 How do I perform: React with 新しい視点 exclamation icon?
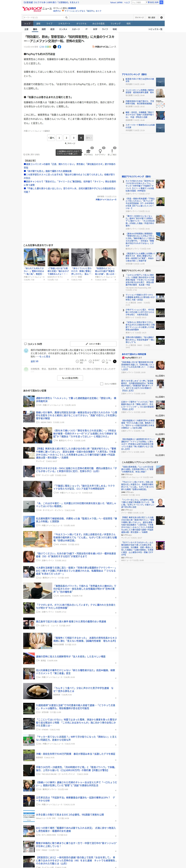112,151
